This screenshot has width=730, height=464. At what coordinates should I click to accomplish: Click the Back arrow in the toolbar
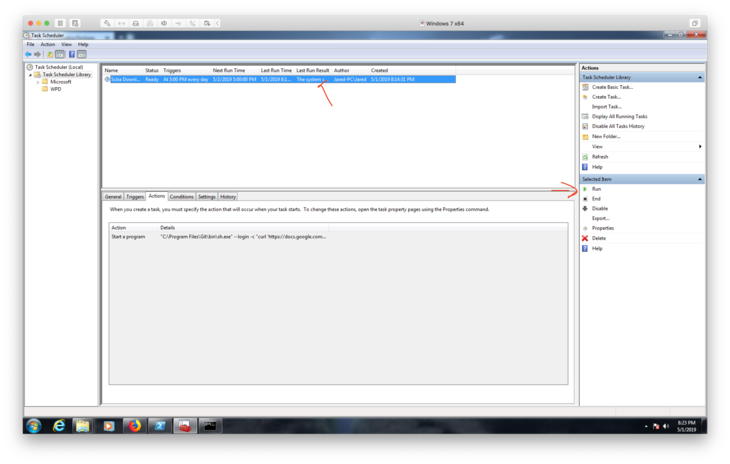[x=28, y=54]
